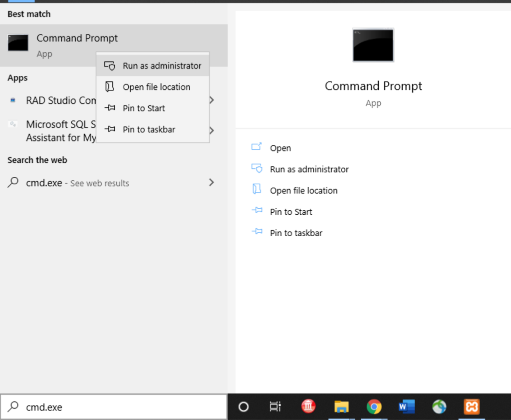Screen dimensions: 511x420
Task: Open cmd.exe See web results entry
Action: [114, 183]
